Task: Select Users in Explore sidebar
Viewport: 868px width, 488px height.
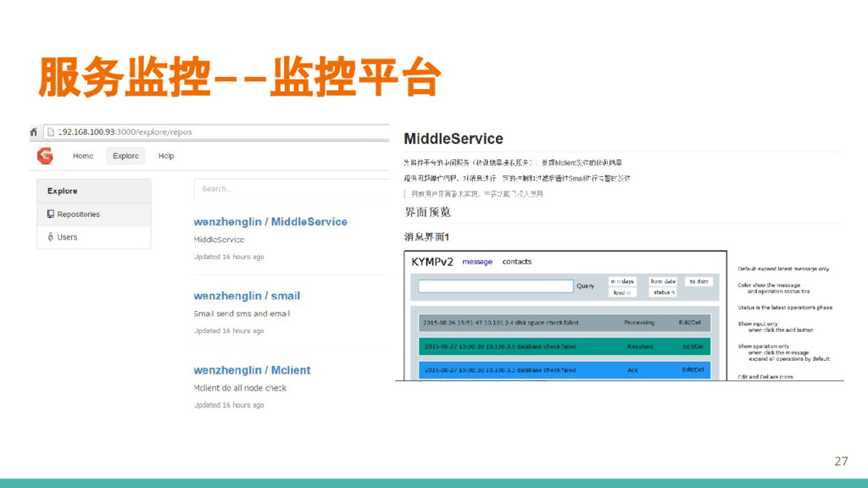Action: coord(94,237)
